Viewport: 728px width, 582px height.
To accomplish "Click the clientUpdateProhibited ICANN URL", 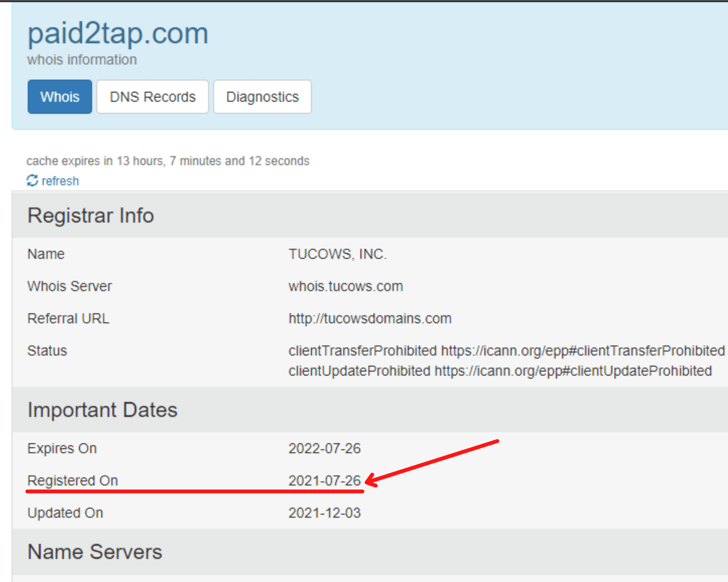I will coord(573,371).
